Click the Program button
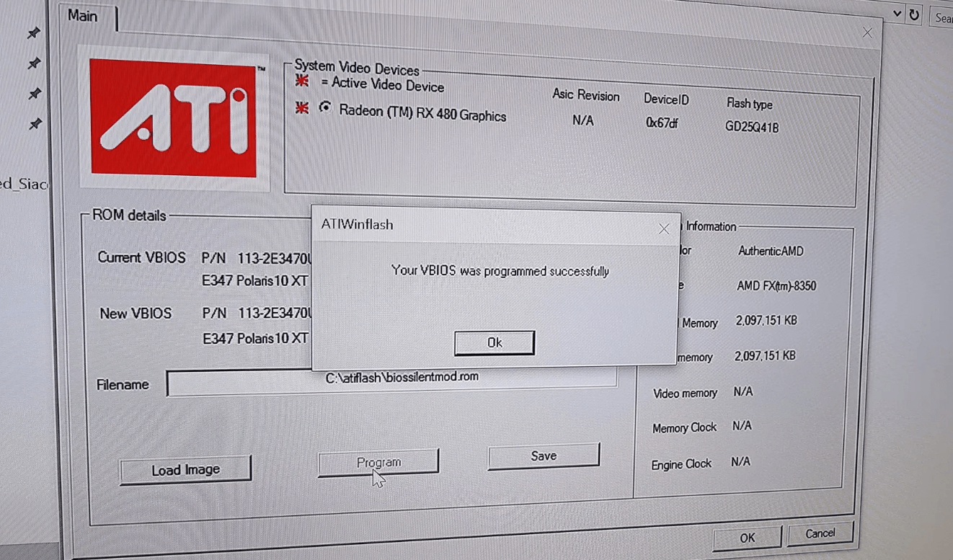 click(x=378, y=462)
